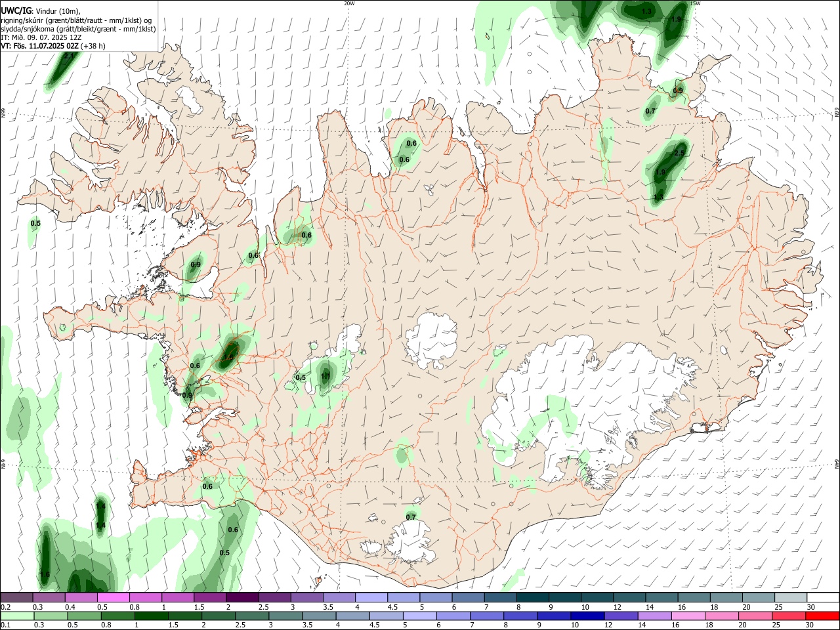Click the 1.1 precipitation value on the map
Image resolution: width=840 pixels, height=630 pixels.
click(325, 376)
